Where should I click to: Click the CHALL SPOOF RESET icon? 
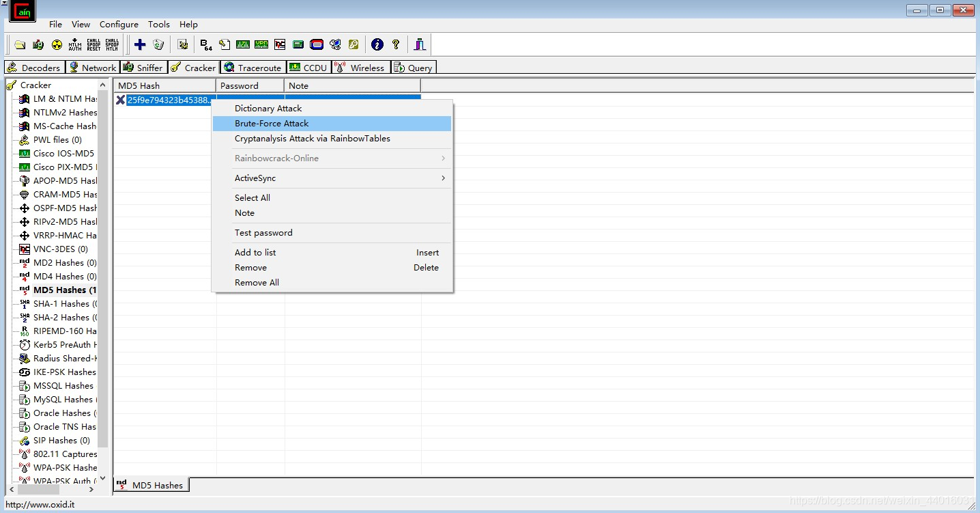click(93, 45)
